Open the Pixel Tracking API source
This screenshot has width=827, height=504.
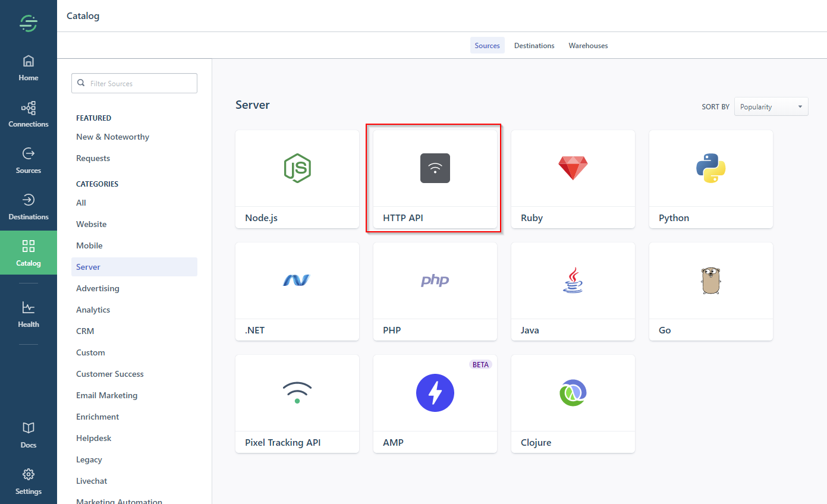tap(297, 404)
